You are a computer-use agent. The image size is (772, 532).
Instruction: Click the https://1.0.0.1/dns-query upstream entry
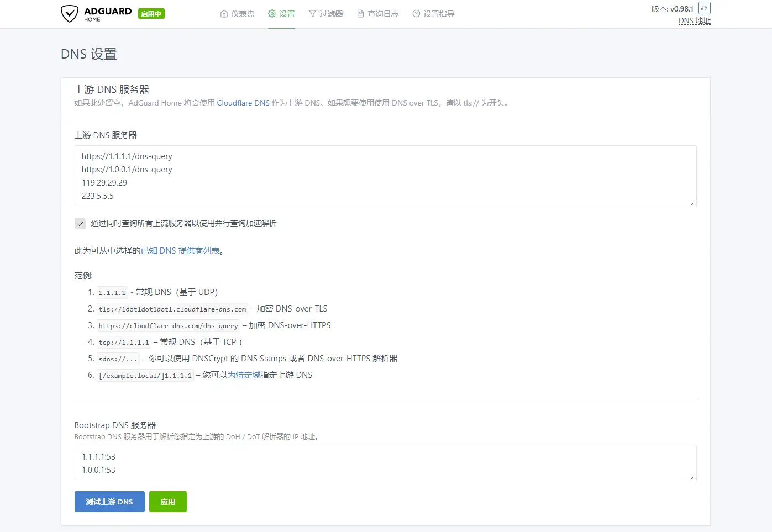pyautogui.click(x=127, y=170)
